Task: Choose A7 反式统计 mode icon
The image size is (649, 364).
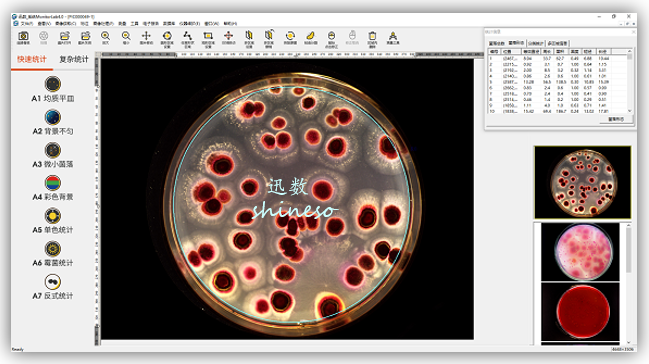Action: [x=53, y=282]
